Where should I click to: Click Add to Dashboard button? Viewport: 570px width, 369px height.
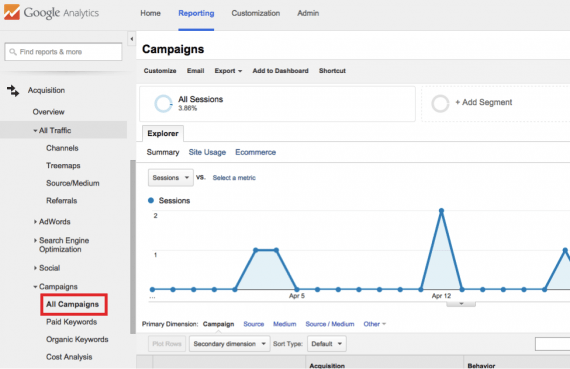[280, 71]
